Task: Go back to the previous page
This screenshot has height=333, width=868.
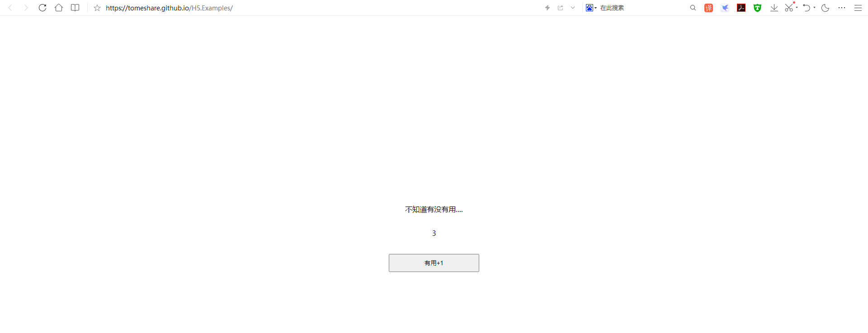Action: (10, 8)
